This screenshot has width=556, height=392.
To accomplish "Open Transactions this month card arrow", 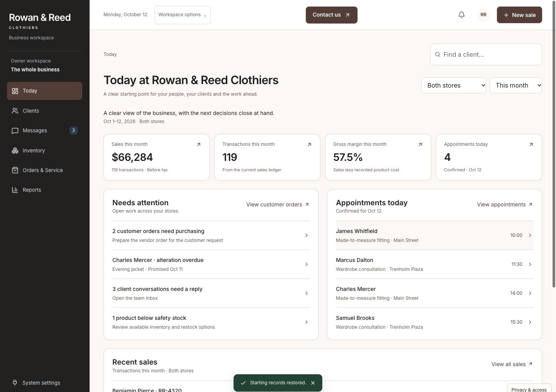I will coord(309,144).
